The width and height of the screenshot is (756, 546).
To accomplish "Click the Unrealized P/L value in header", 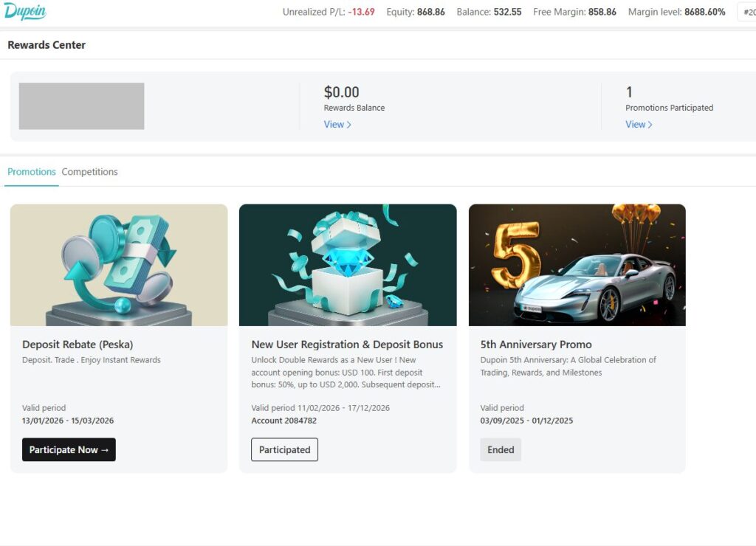I will 362,12.
